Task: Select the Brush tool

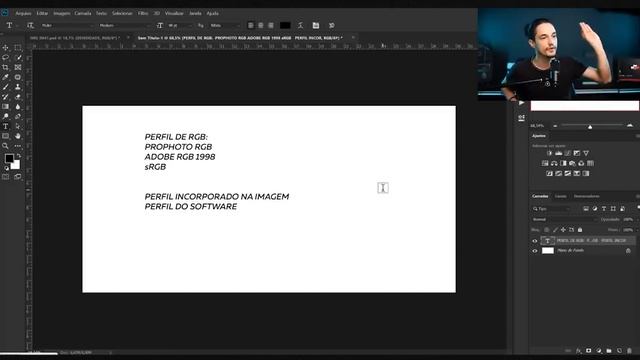Action: click(5, 87)
